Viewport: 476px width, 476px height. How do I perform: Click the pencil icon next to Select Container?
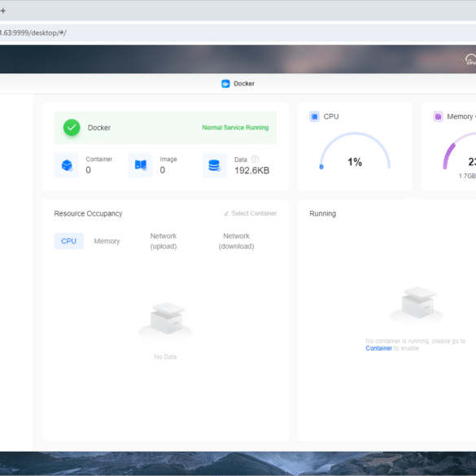coord(226,214)
